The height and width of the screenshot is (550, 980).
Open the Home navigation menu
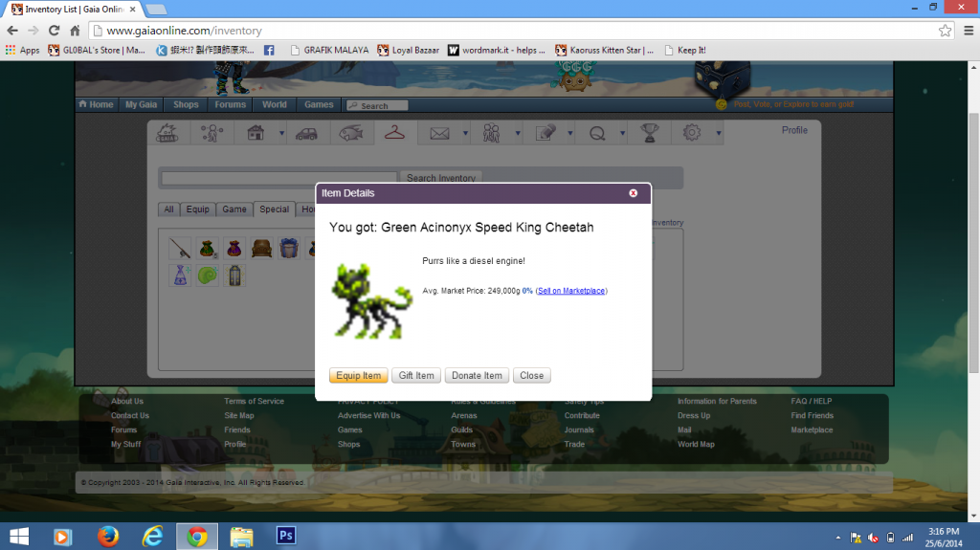97,104
